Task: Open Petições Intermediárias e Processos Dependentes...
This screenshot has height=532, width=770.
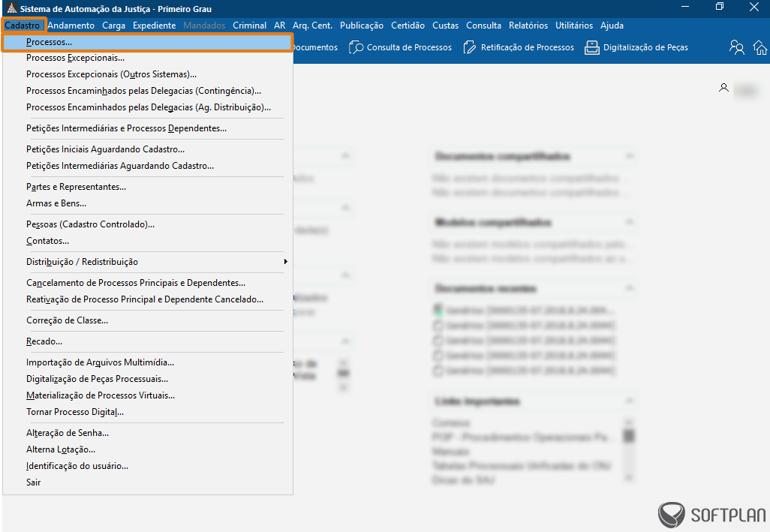Action: (x=147, y=128)
